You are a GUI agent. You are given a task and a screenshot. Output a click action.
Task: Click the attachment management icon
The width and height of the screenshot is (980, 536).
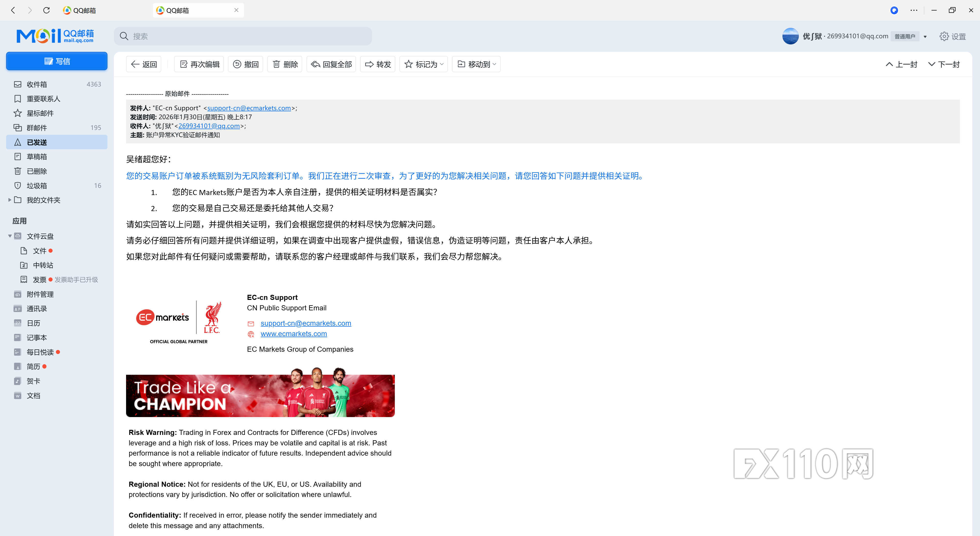pyautogui.click(x=18, y=294)
